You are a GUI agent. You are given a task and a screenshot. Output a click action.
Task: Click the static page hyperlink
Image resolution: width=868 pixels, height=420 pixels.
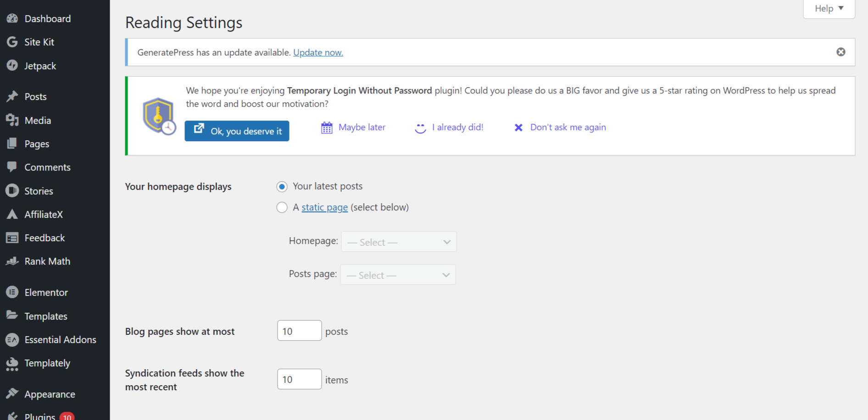tap(324, 207)
